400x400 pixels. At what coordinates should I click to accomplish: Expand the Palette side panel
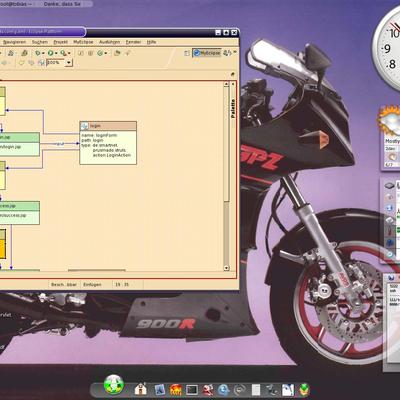(233, 108)
